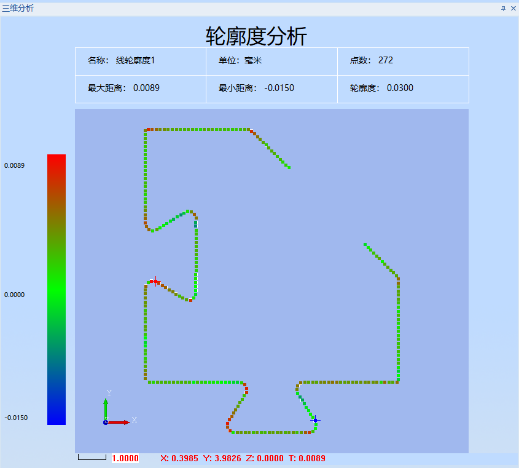The image size is (519, 468).
Task: Click the scale bar ruler
Action: coord(92,457)
